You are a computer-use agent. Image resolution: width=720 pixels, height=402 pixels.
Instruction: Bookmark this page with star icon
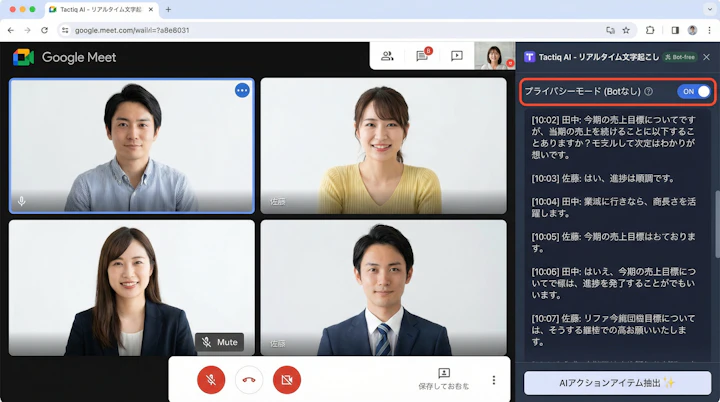point(626,30)
